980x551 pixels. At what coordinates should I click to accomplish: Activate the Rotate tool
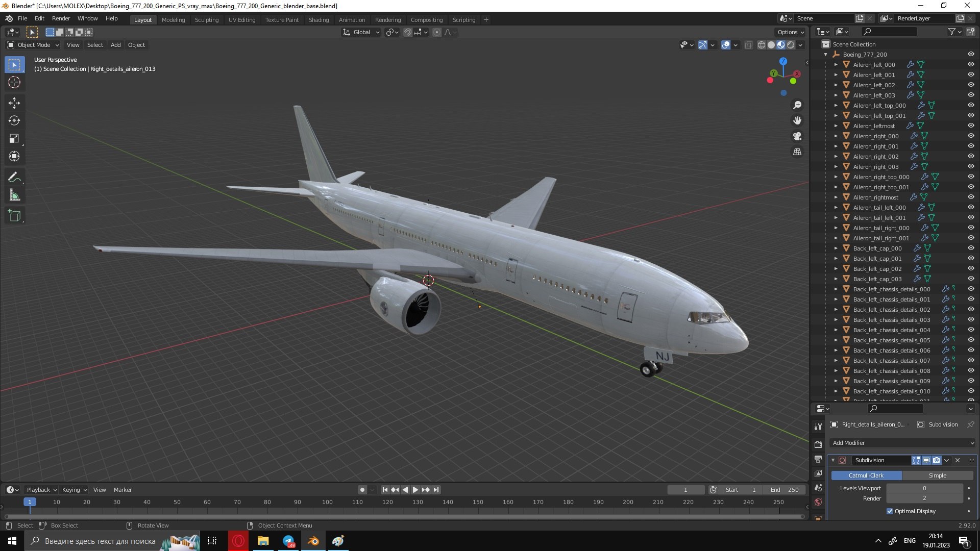pos(14,121)
